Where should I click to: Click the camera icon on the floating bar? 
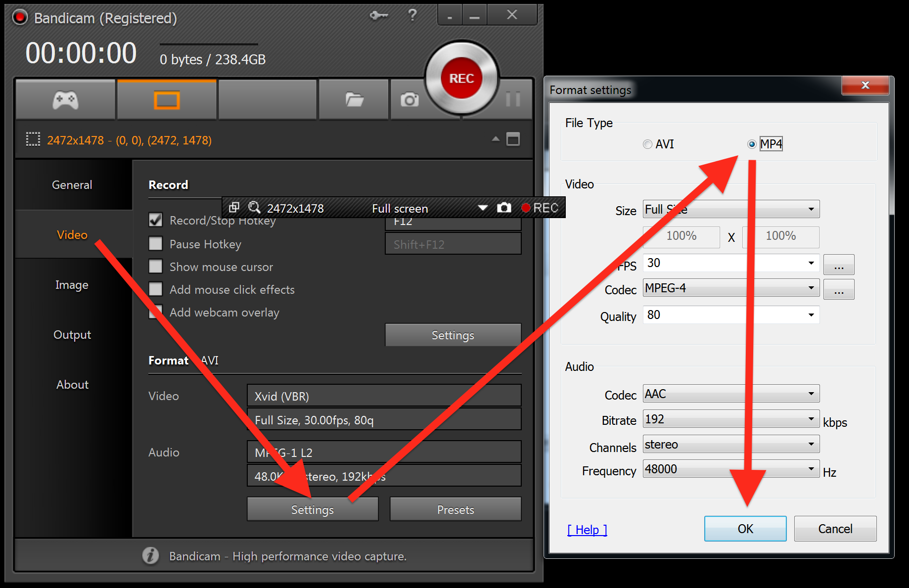504,207
